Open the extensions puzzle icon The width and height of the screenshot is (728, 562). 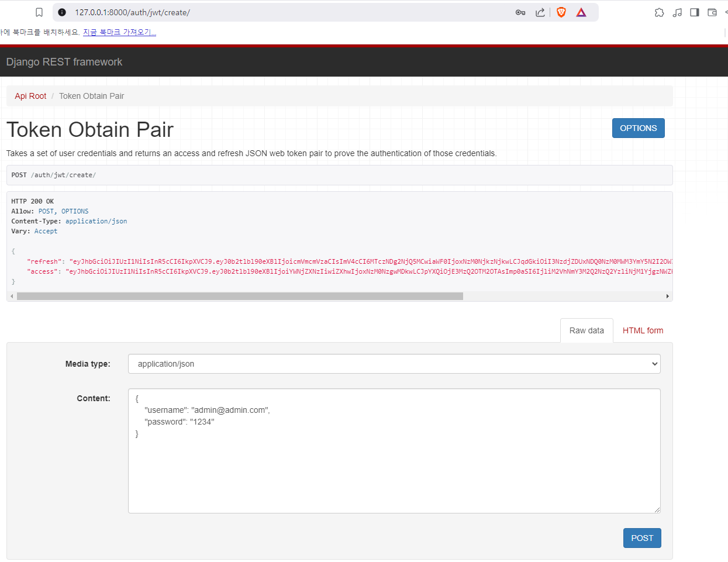(x=660, y=12)
